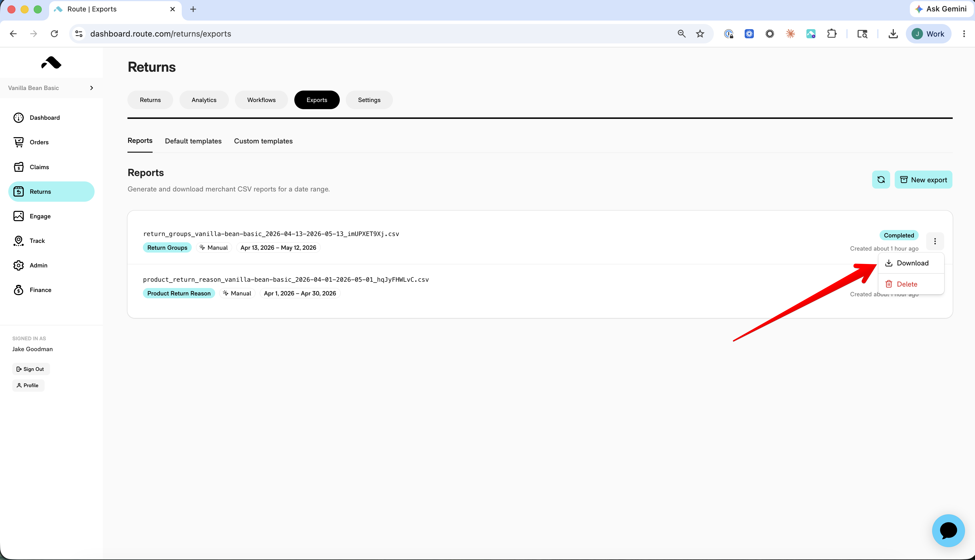975x560 pixels.
Task: Click the Apr 1, 2026 – Apr 30, 2026 range
Action: 300,293
